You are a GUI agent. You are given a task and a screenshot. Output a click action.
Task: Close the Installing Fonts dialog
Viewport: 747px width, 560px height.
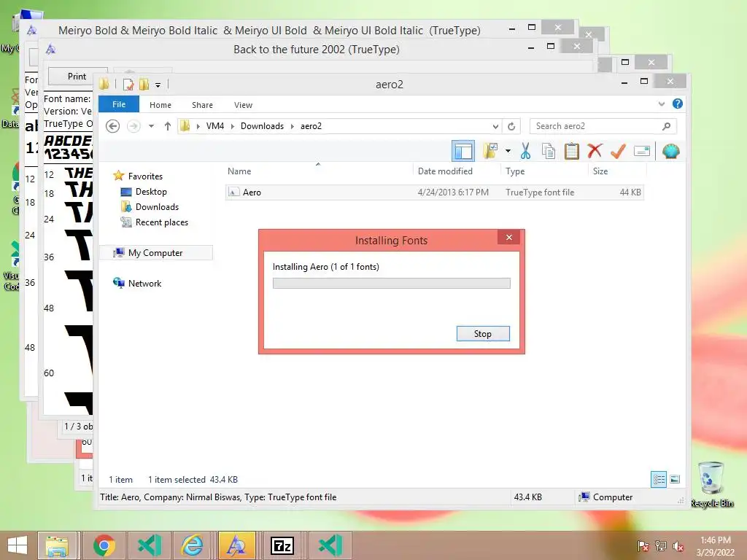coord(508,237)
